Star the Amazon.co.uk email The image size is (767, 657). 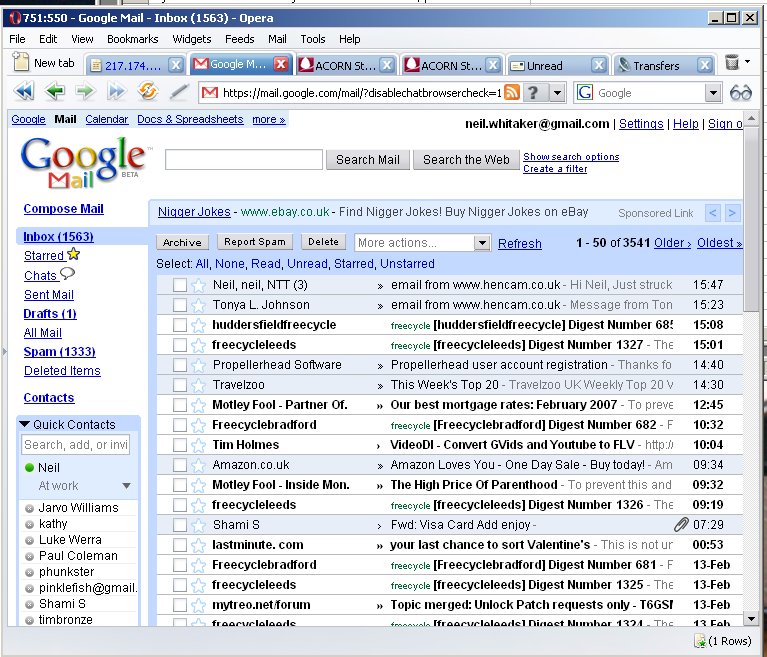pos(198,465)
